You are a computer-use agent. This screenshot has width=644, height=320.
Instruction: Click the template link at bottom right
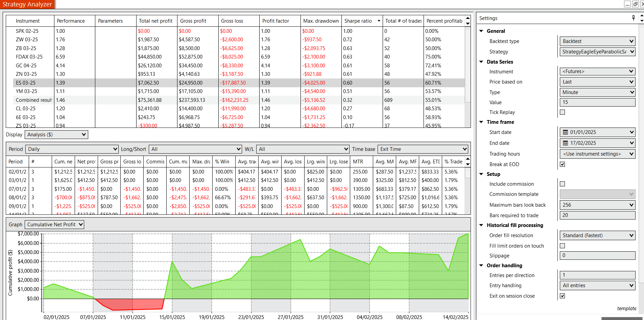coord(626,308)
